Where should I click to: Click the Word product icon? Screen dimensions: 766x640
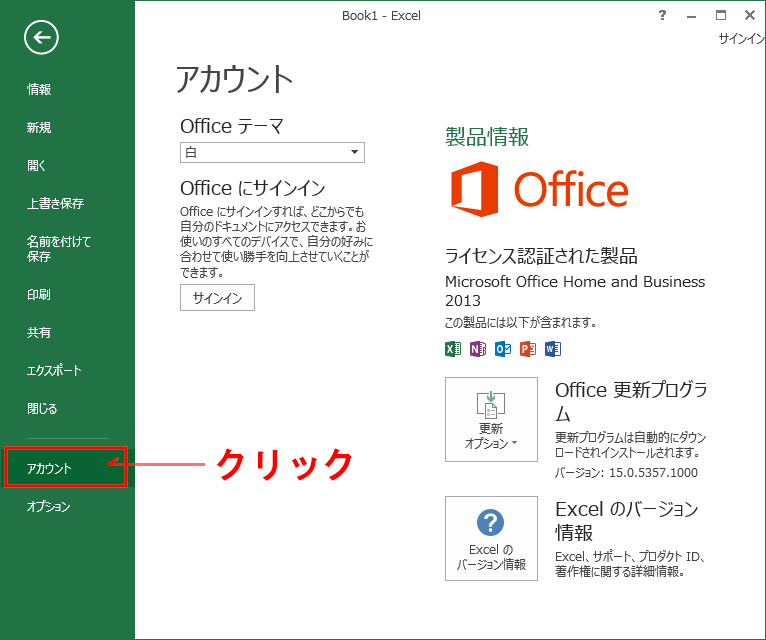coord(553,349)
